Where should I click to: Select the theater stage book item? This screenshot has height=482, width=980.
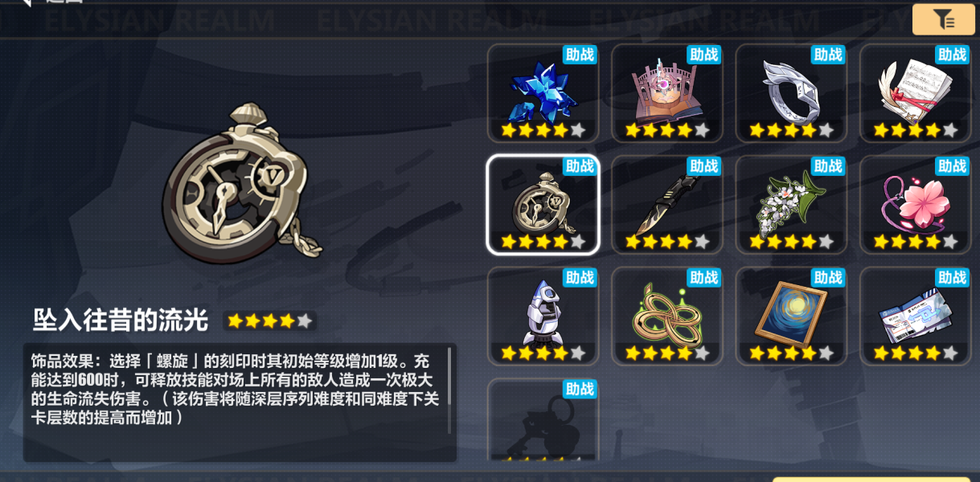667,93
